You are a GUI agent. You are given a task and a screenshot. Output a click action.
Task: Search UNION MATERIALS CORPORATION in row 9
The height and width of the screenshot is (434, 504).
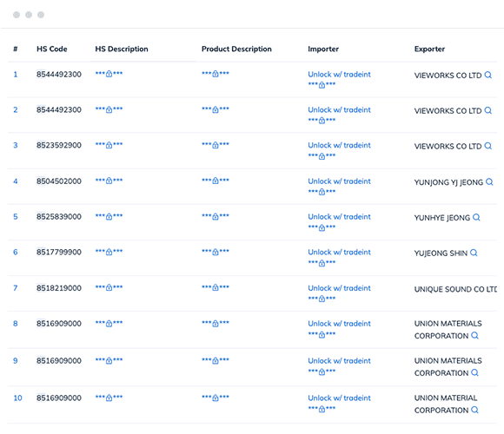tap(474, 372)
